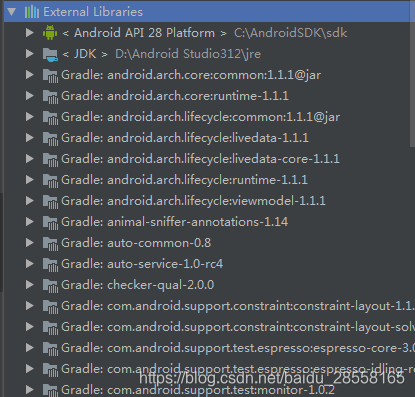
Task: Expand the JDK node arrow
Action: pyautogui.click(x=30, y=54)
